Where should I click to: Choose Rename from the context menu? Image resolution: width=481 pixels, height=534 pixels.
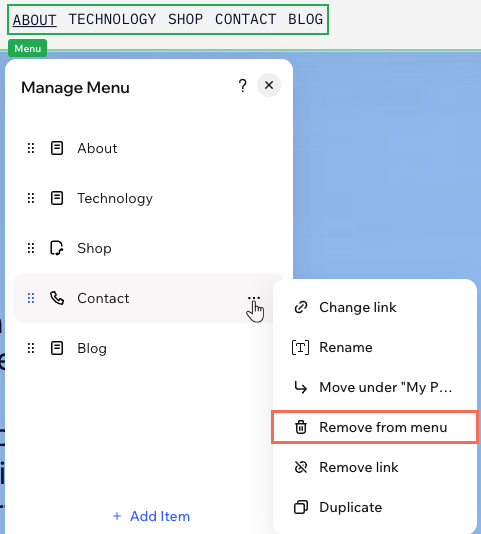[375, 347]
